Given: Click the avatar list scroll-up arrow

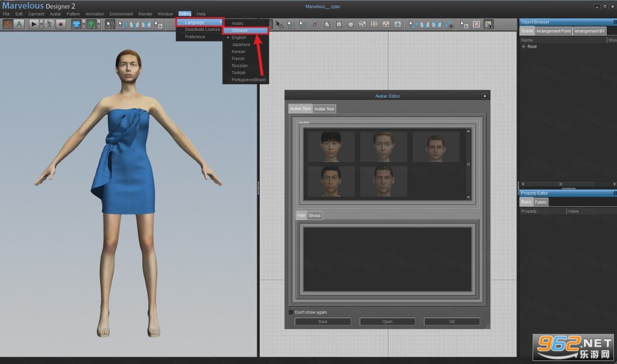Looking at the screenshot, I should 468,131.
